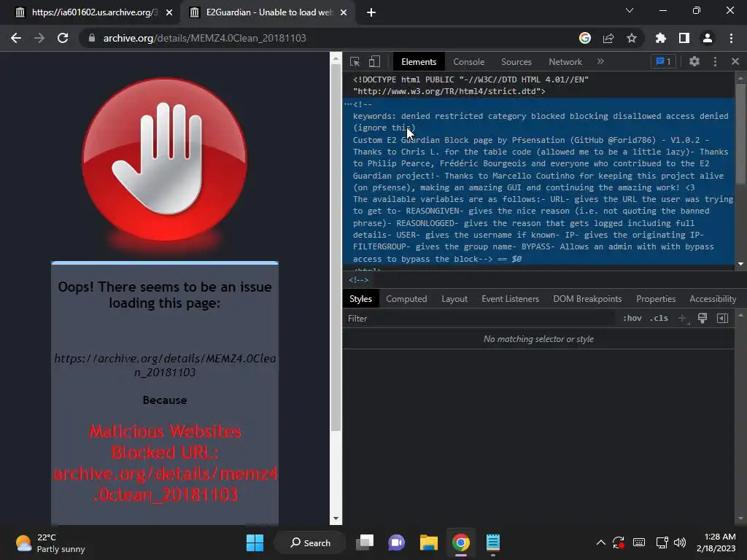The width and height of the screenshot is (747, 560).
Task: Toggle the .cls classes pane
Action: tap(659, 319)
